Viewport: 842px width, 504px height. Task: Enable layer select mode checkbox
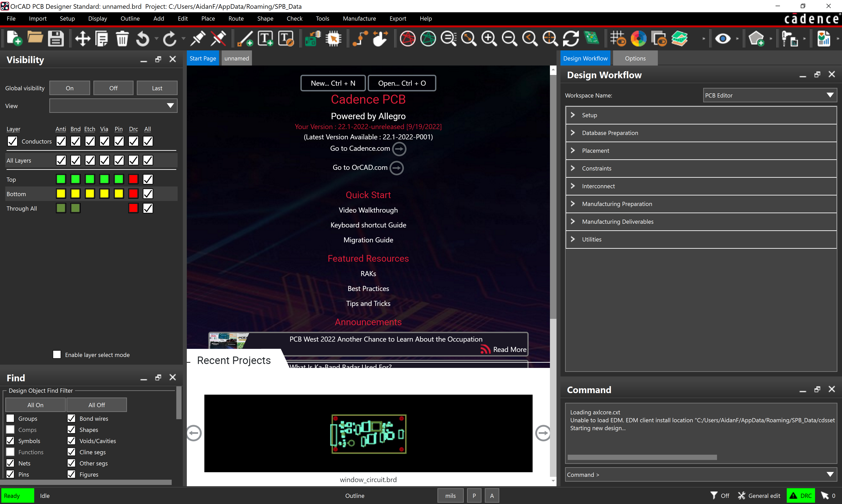(x=57, y=354)
